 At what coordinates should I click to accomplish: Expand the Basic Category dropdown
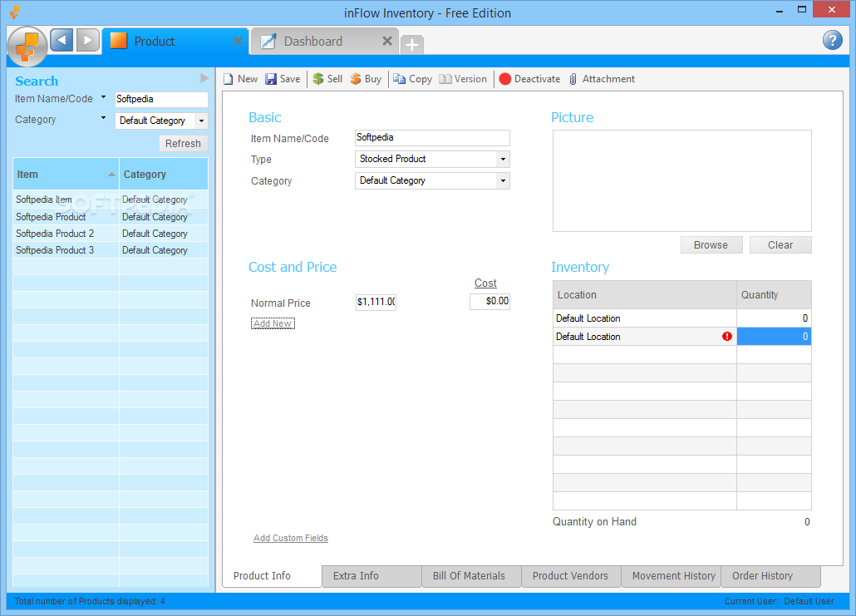coord(503,180)
